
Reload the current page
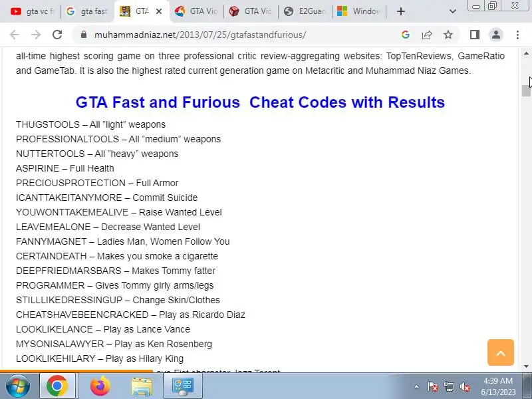(x=57, y=35)
